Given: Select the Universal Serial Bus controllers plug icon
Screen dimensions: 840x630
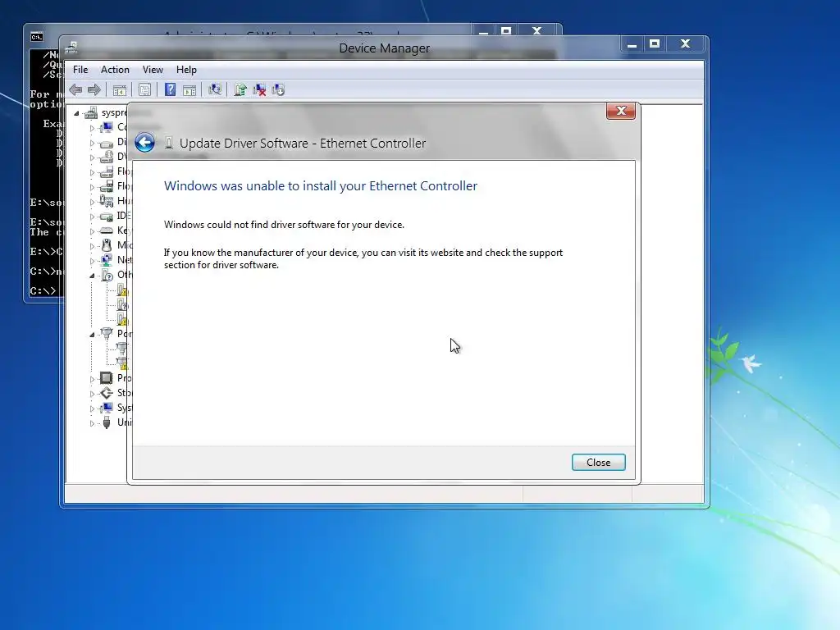Looking at the screenshot, I should [x=107, y=422].
